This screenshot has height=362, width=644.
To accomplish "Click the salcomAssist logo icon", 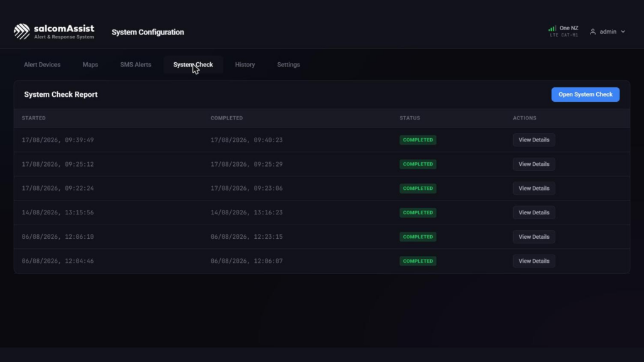I will [x=22, y=31].
